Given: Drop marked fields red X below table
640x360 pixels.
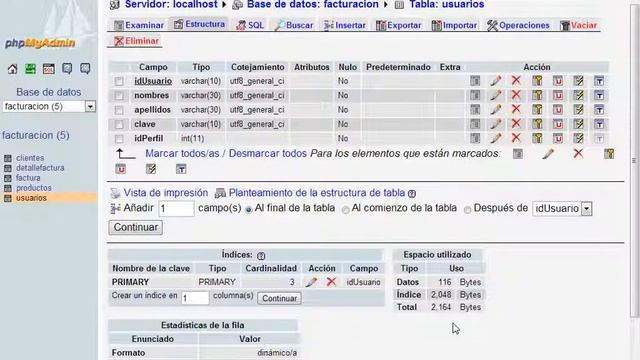Looking at the screenshot, I should [x=578, y=153].
